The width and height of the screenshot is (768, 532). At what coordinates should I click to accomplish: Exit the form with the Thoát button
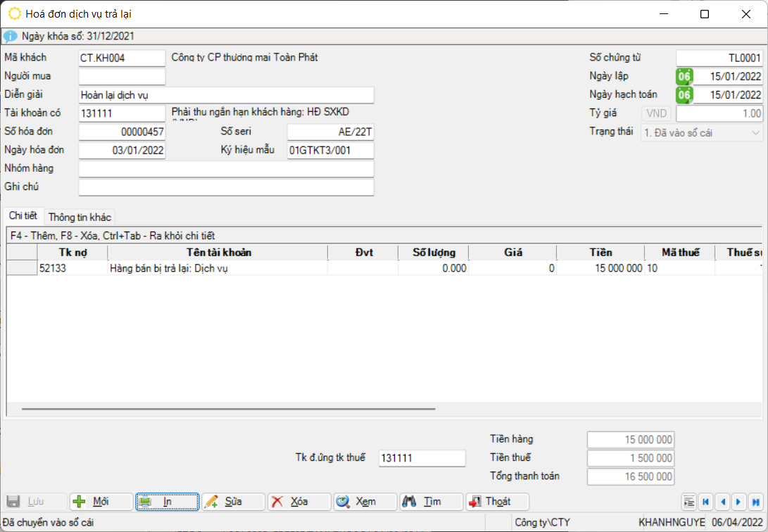497,502
